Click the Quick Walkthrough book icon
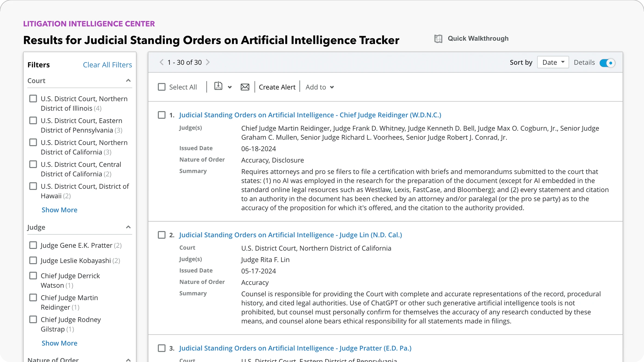The image size is (644, 362). [438, 39]
